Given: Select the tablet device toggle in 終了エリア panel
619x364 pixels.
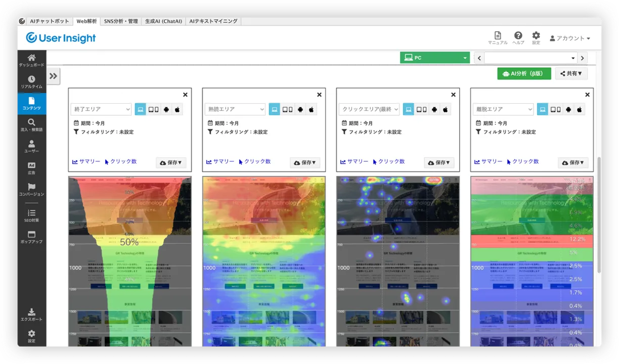Looking at the screenshot, I should 153,109.
